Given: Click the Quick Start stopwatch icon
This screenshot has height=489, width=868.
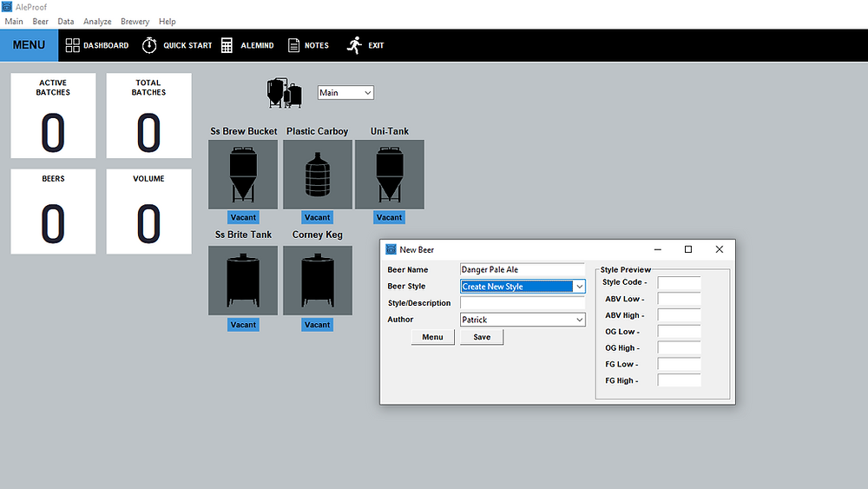Looking at the screenshot, I should pos(149,45).
